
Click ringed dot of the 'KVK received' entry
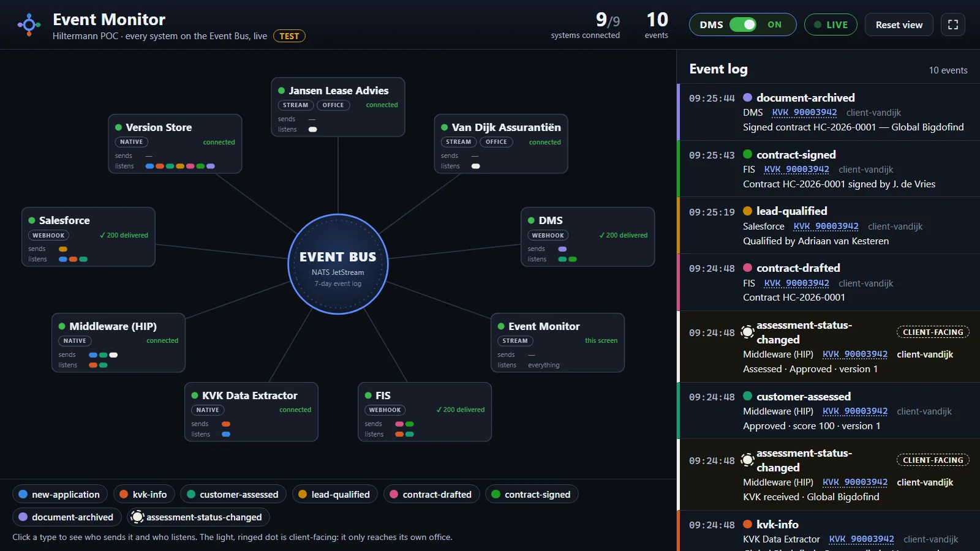coord(747,460)
